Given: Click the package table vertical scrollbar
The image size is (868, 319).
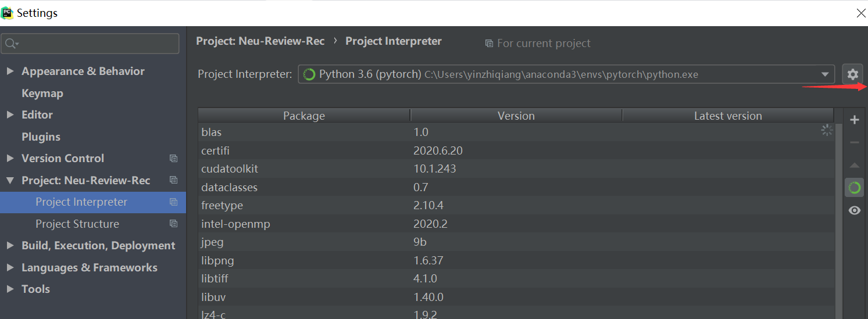Looking at the screenshot, I should click(x=838, y=221).
